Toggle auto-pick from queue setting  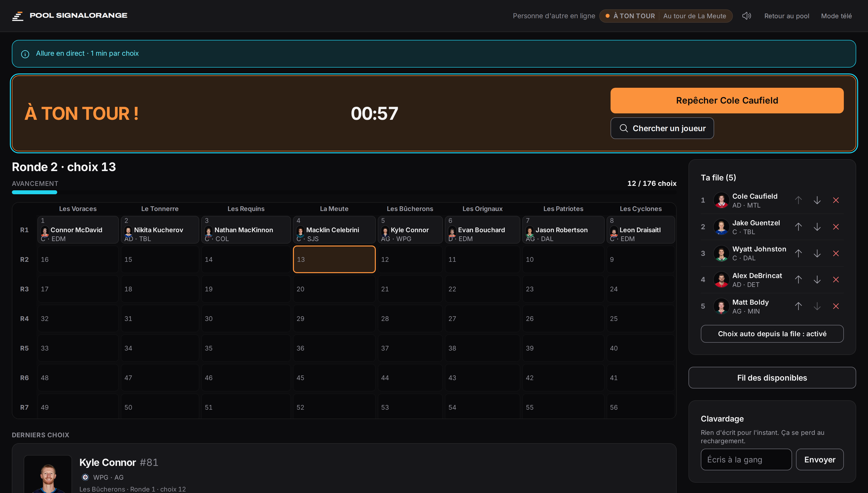[772, 334]
